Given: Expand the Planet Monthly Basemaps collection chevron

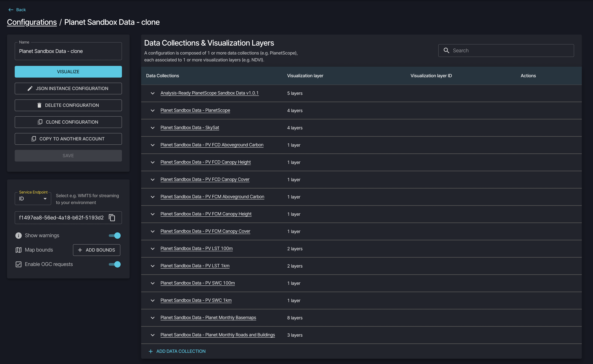Looking at the screenshot, I should pyautogui.click(x=152, y=318).
